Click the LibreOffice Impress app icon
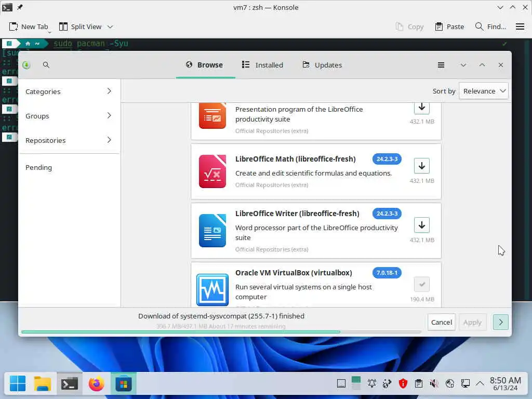The image size is (532, 399). tap(212, 116)
